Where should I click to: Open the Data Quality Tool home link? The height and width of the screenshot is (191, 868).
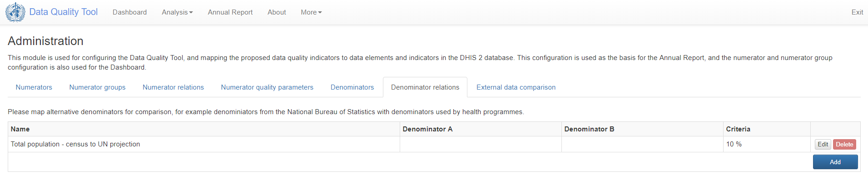(63, 12)
